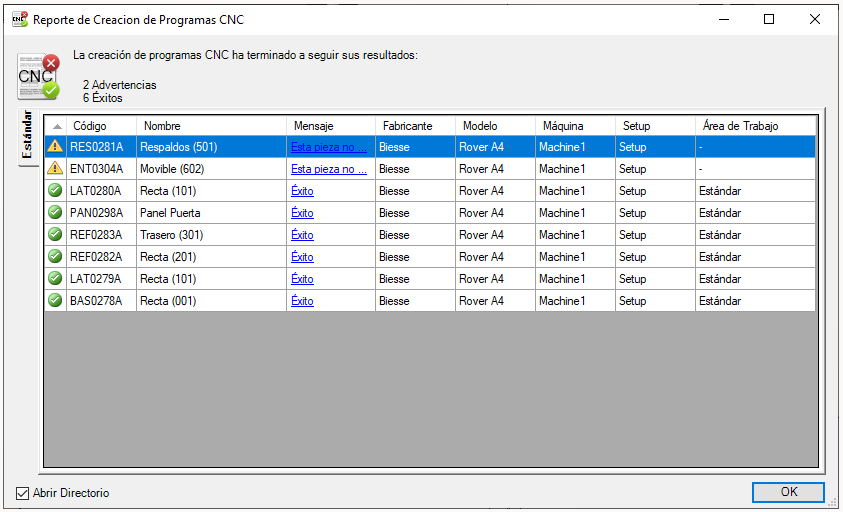Select code cell PAN0298A

click(x=102, y=213)
